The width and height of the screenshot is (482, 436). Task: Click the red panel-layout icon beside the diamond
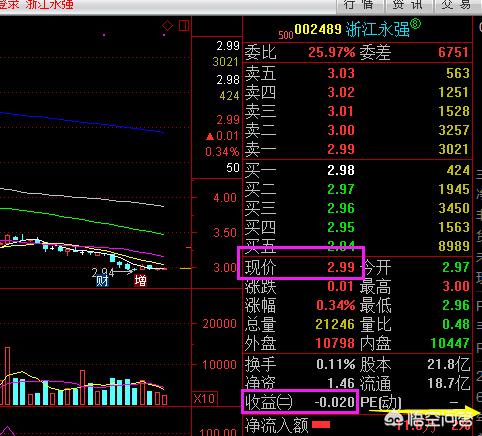pos(184,26)
